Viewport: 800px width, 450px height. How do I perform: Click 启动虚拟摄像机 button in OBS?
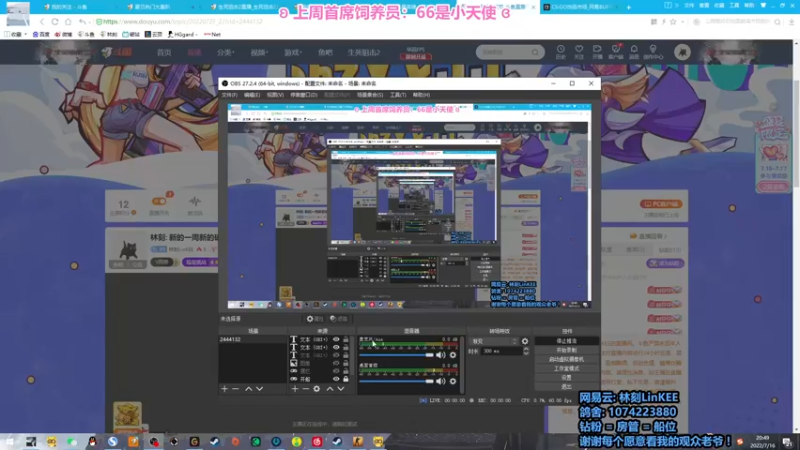point(566,359)
